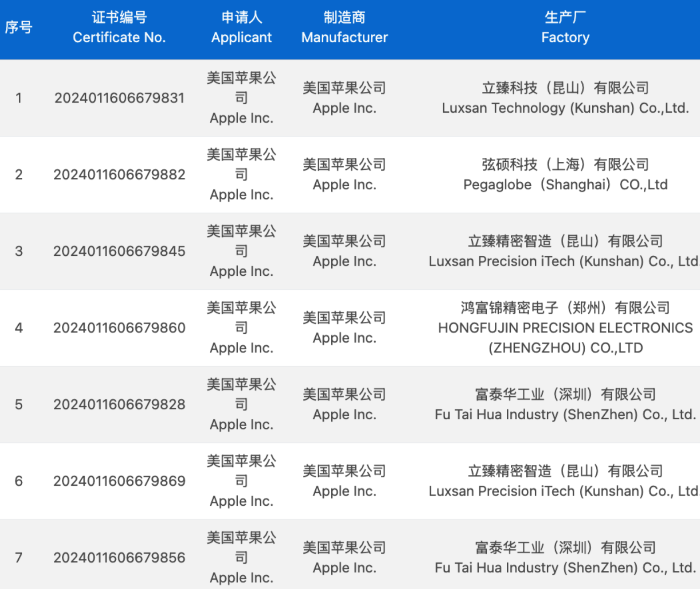
Task: Click sequence number 5
Action: tap(19, 405)
